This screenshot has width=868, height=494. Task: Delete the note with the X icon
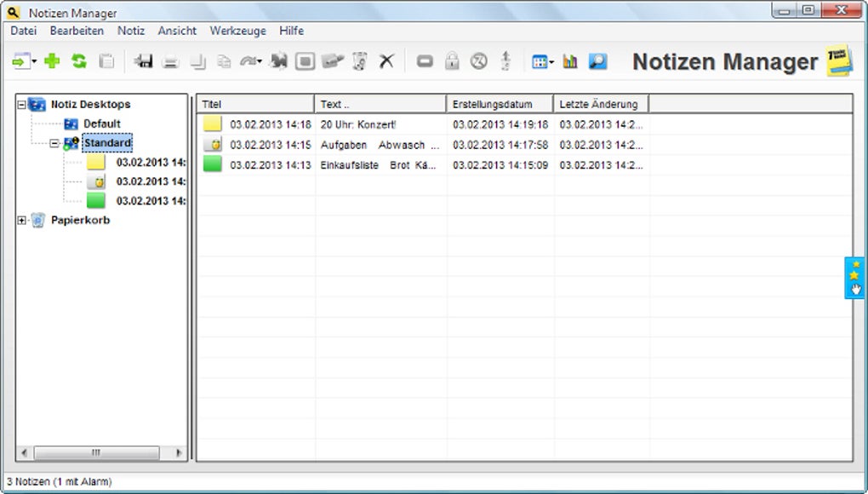385,60
